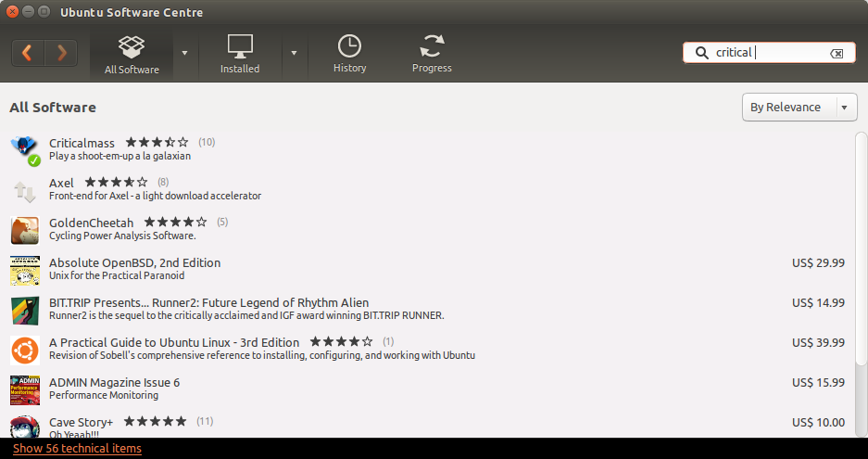Select the Axel entry title
This screenshot has width=868, height=459.
click(x=61, y=183)
